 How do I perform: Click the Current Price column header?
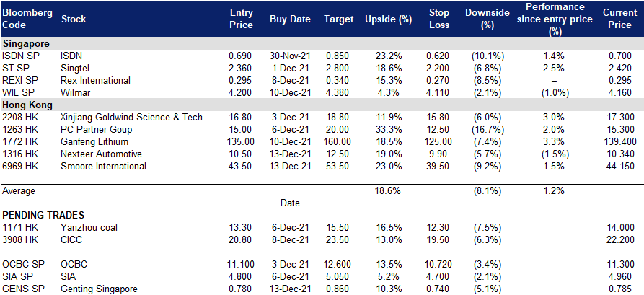619,19
